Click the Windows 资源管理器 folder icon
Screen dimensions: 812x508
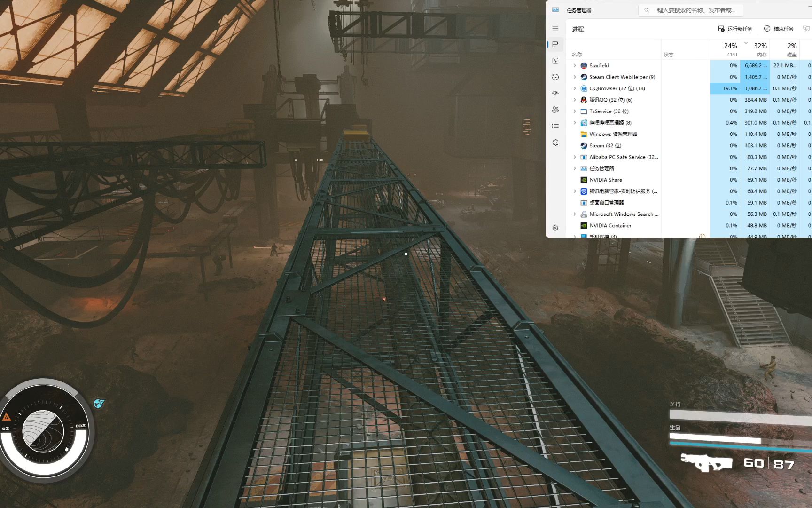point(584,134)
